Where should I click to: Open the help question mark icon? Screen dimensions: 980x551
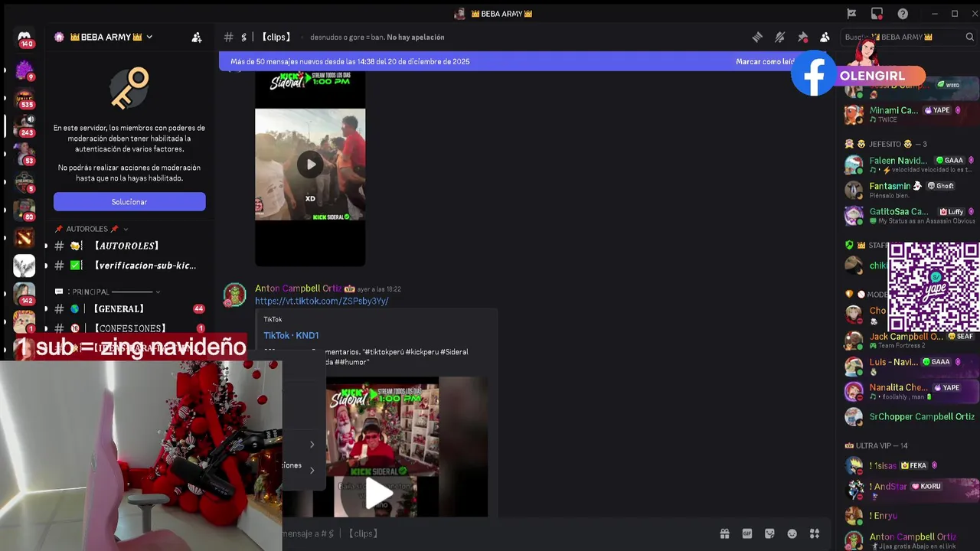pyautogui.click(x=903, y=14)
